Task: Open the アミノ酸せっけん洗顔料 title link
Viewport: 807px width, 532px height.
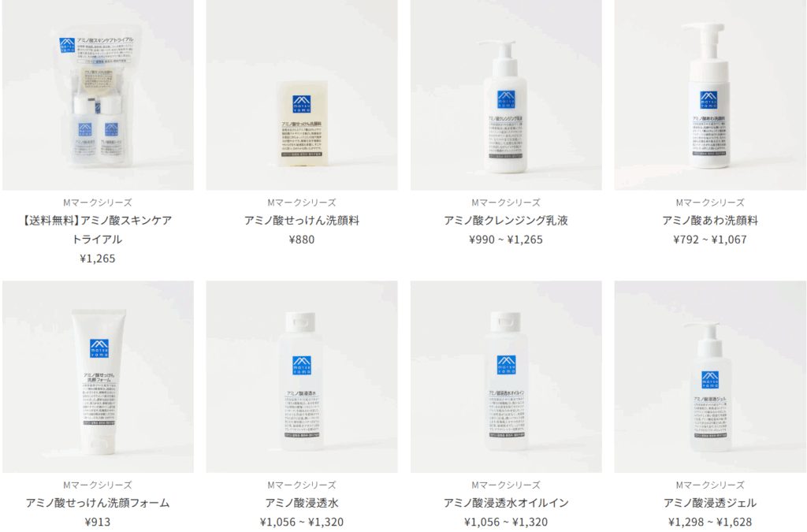Action: tap(302, 221)
